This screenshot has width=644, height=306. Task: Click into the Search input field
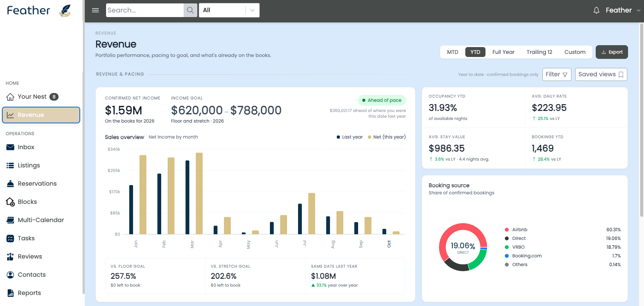click(x=145, y=10)
